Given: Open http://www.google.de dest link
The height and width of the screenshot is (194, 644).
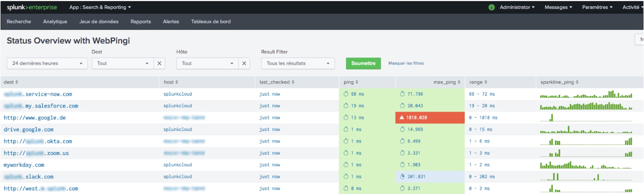Looking at the screenshot, I should point(35,118).
